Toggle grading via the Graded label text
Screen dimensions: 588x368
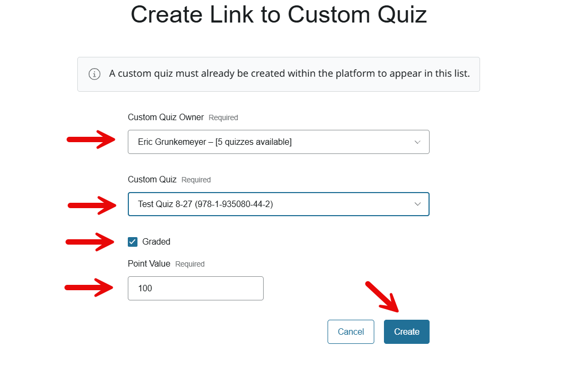pos(156,242)
